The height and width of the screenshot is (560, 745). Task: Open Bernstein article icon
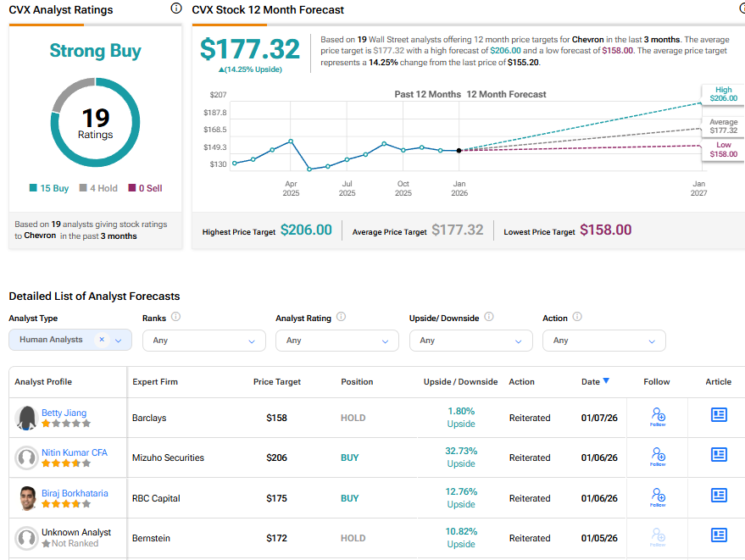[719, 535]
